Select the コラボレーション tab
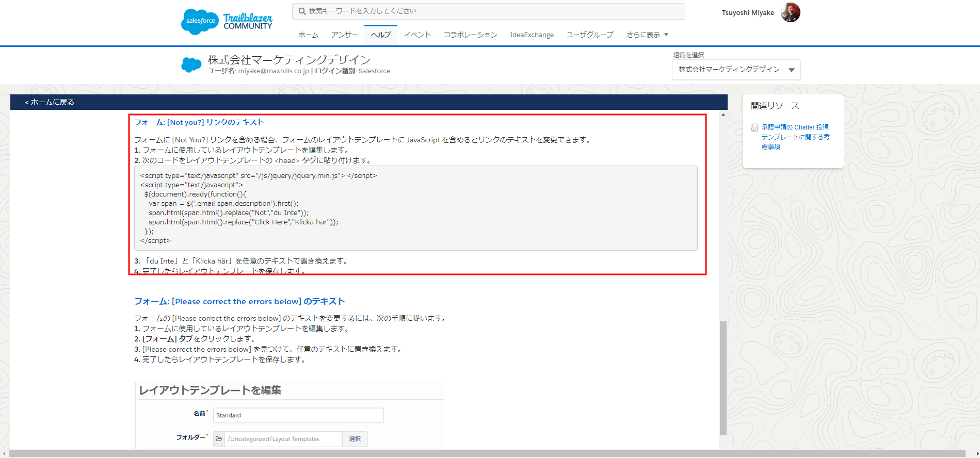980x458 pixels. click(470, 35)
